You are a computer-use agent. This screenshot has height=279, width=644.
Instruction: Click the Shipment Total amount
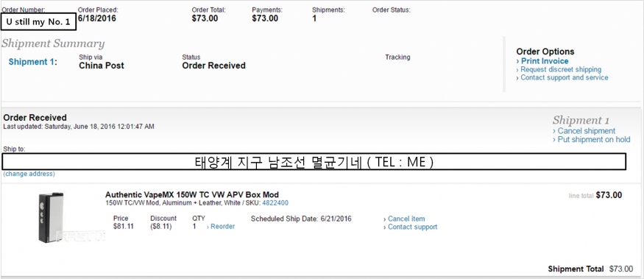(x=621, y=269)
